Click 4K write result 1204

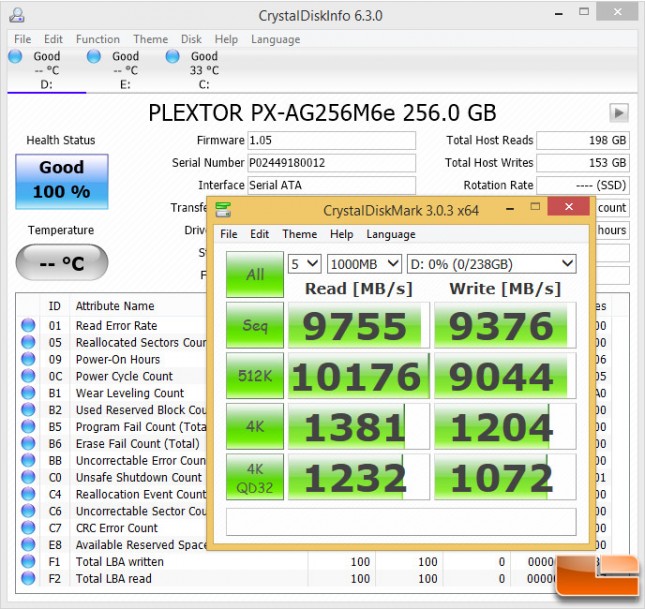(505, 426)
